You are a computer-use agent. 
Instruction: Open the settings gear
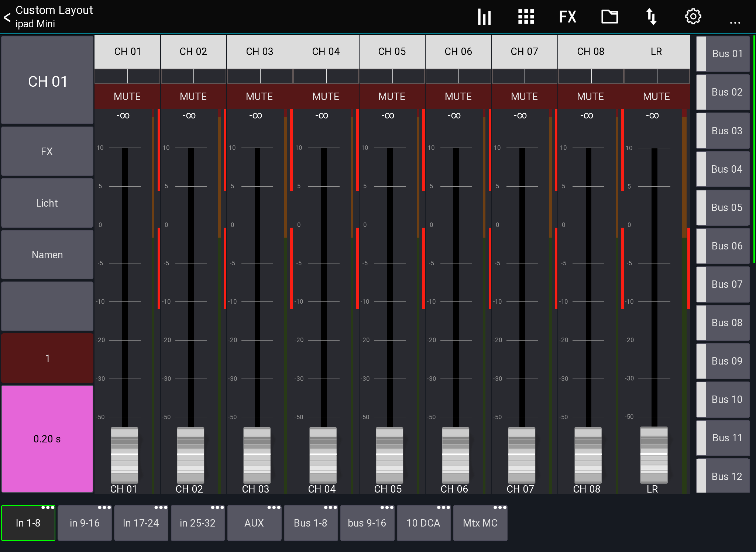[x=693, y=16]
